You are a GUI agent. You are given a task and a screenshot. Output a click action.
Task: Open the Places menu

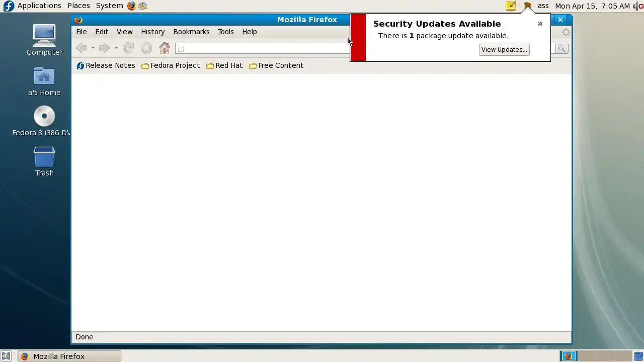point(78,6)
